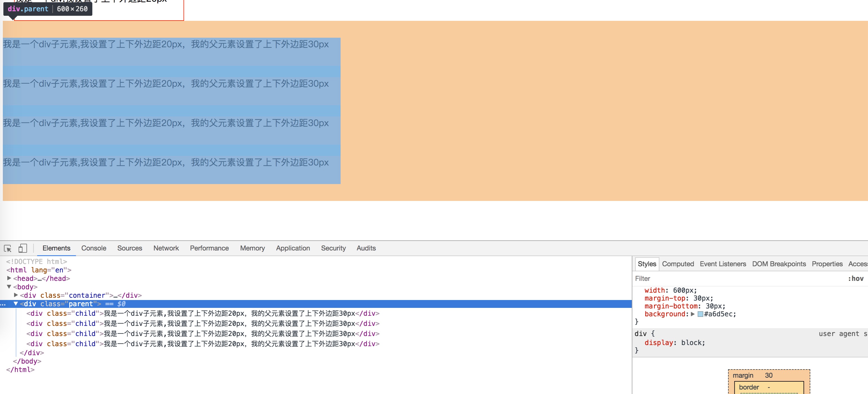Screen dimensions: 868x394
Task: Expand the background property shorthand arrow
Action: 693,314
